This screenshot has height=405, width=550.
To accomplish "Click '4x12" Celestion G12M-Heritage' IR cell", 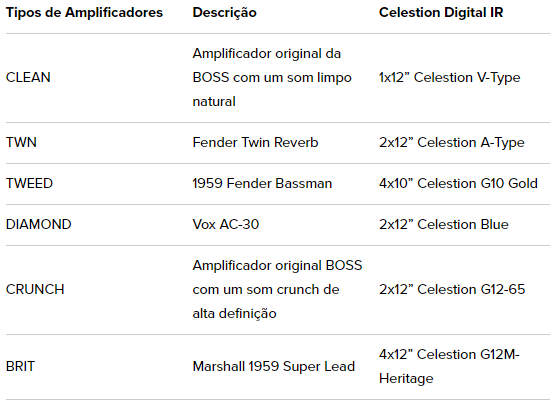I will click(x=449, y=366).
